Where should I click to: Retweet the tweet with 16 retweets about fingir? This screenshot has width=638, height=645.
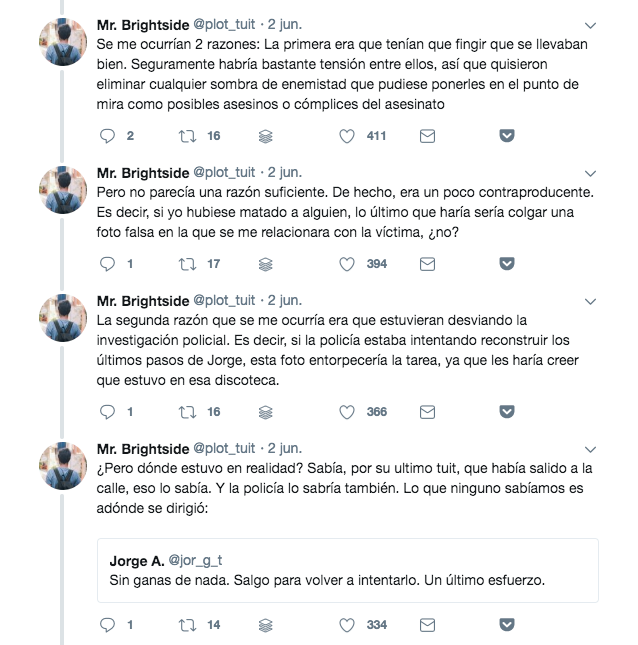(187, 136)
